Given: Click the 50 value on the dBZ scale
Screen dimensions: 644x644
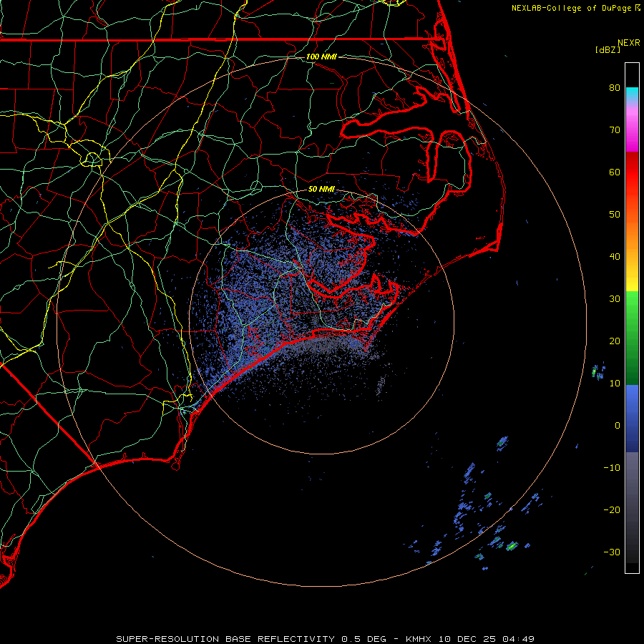Looking at the screenshot, I should pyautogui.click(x=615, y=215).
